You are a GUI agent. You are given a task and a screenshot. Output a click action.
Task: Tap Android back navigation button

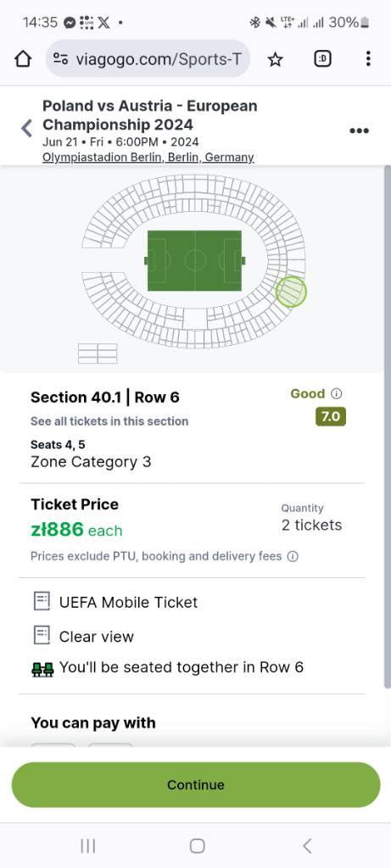click(307, 845)
